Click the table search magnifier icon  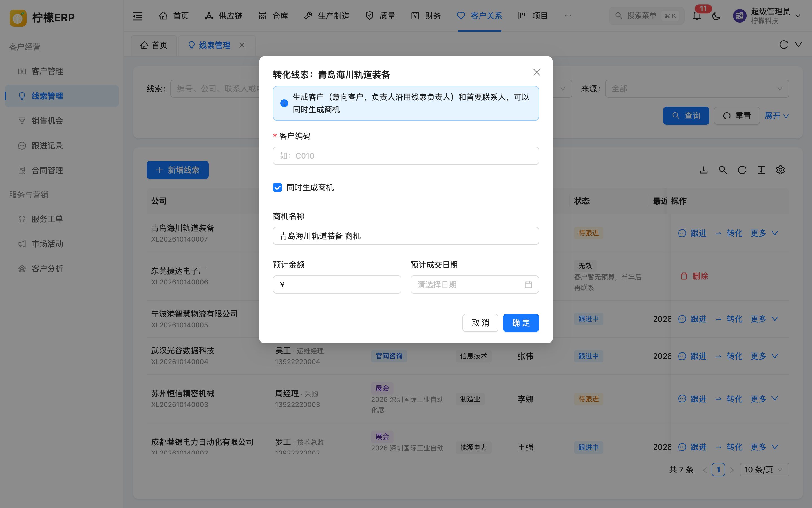pyautogui.click(x=723, y=170)
